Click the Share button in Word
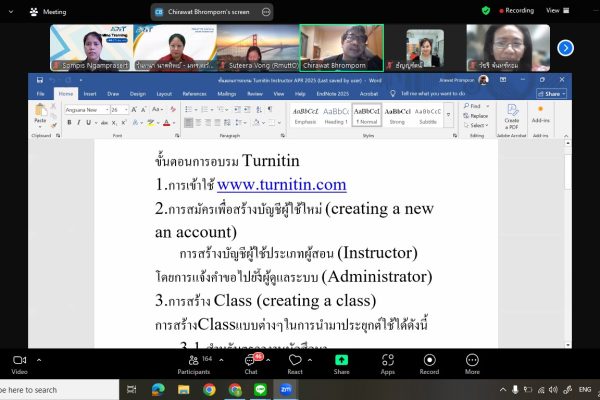This screenshot has height=400, width=600. (551, 94)
